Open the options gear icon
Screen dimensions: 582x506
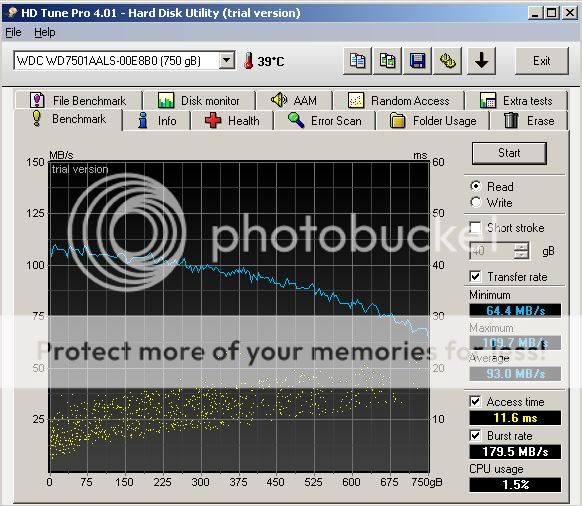click(x=447, y=61)
